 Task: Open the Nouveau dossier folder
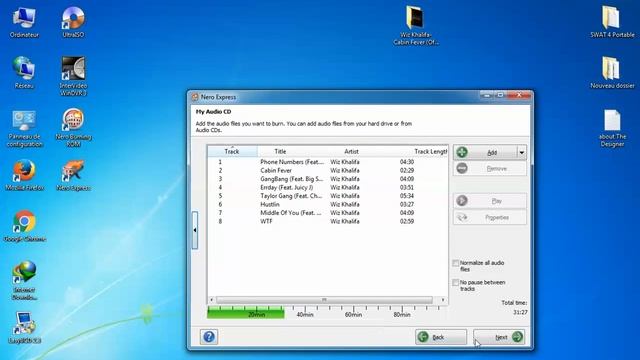click(612, 73)
